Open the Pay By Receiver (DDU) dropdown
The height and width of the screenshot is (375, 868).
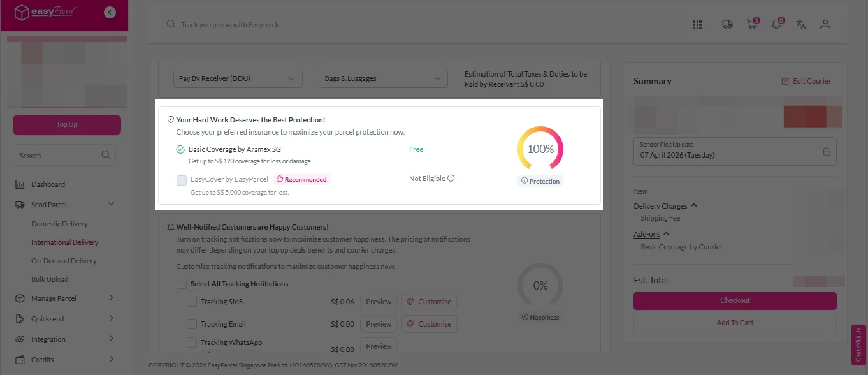click(x=238, y=78)
